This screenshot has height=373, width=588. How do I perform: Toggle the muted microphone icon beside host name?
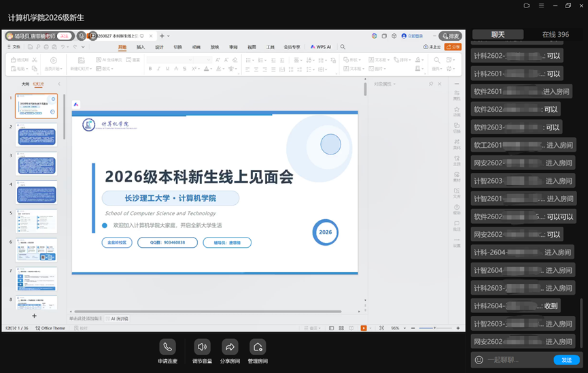tap(82, 36)
